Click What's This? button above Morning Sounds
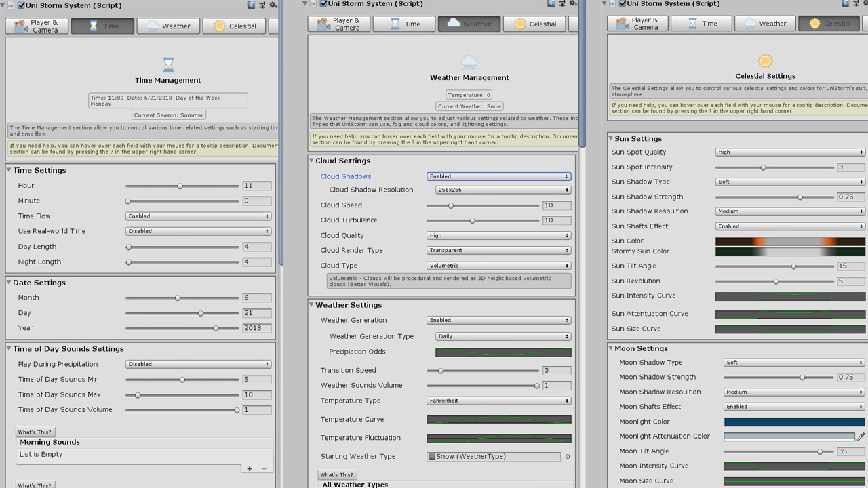Image resolution: width=868 pixels, height=488 pixels. [35, 432]
